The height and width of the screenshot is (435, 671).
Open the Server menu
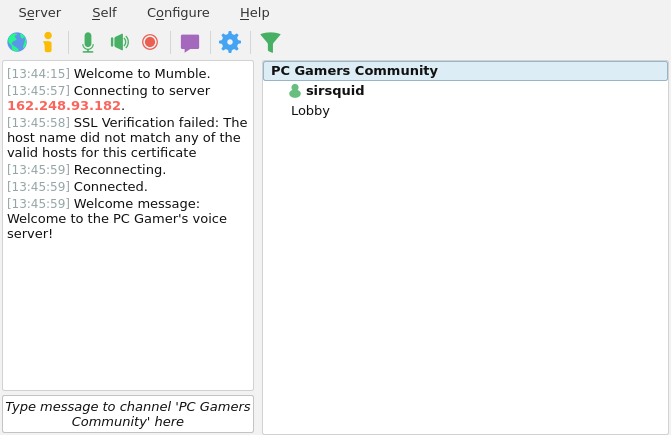point(39,13)
